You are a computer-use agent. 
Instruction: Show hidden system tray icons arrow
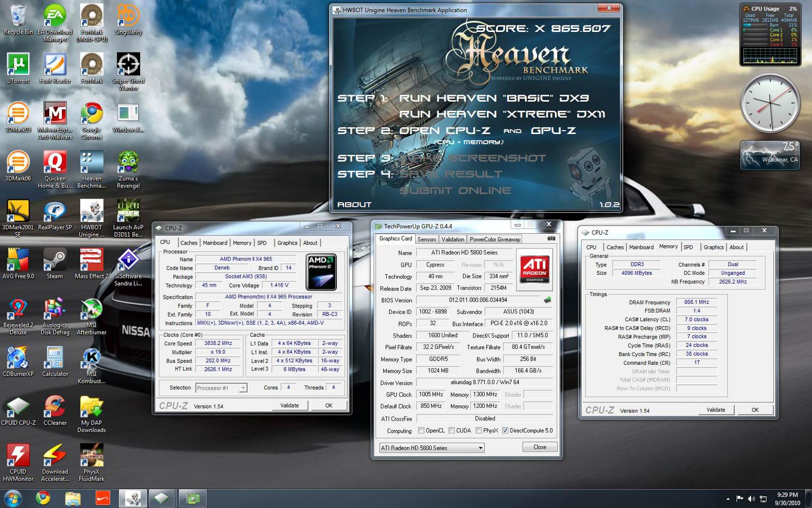point(728,499)
